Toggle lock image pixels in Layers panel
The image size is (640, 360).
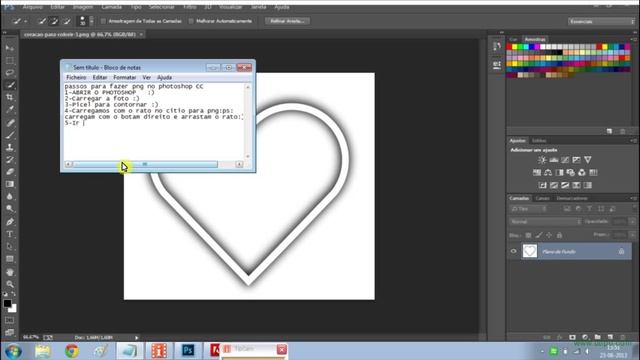click(539, 235)
